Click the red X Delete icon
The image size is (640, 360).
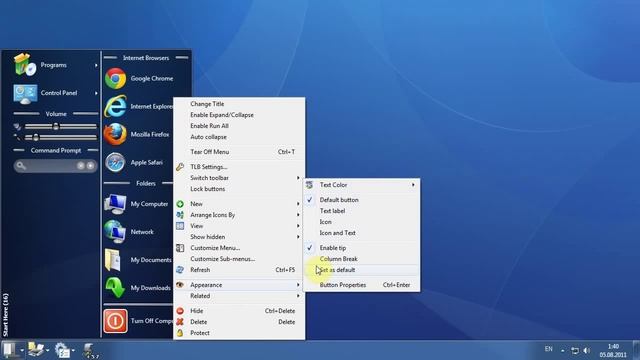pyautogui.click(x=180, y=322)
